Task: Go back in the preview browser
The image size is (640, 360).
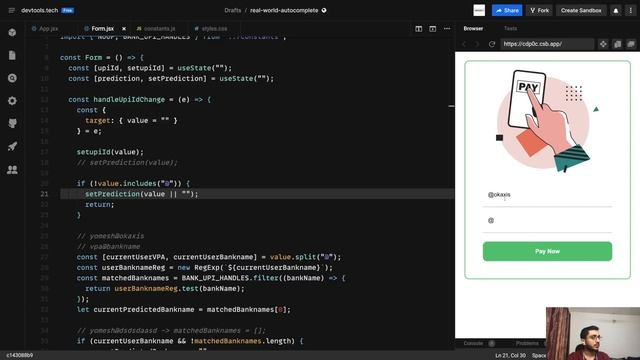Action: click(464, 44)
